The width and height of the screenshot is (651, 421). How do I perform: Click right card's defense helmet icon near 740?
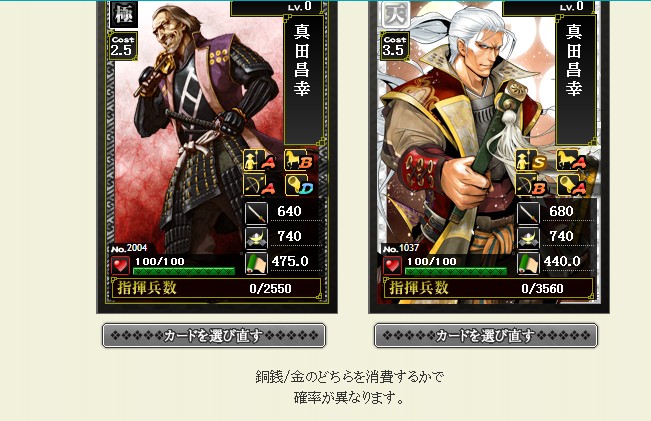coord(529,238)
